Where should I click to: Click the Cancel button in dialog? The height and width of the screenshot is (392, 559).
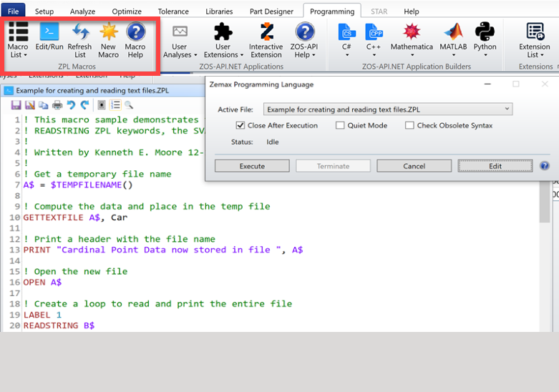414,166
